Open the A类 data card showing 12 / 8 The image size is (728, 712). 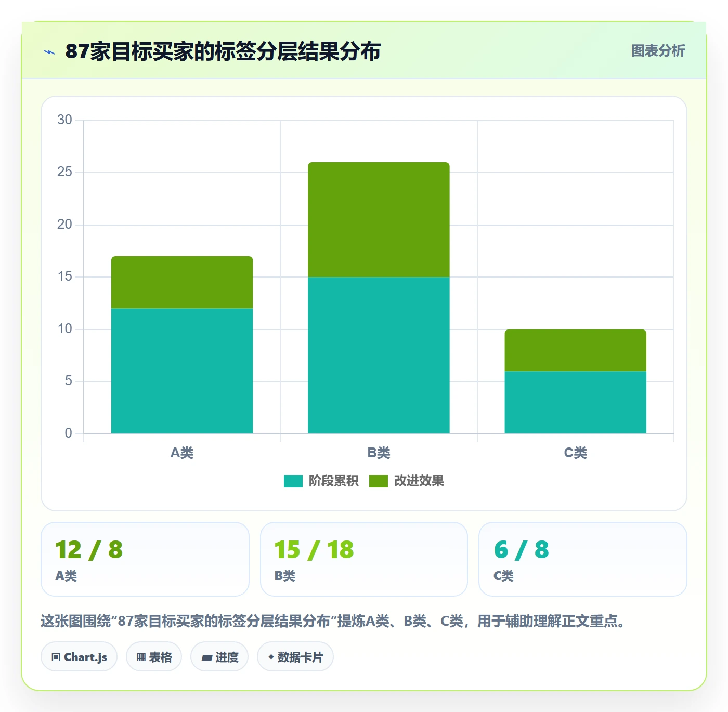145,559
